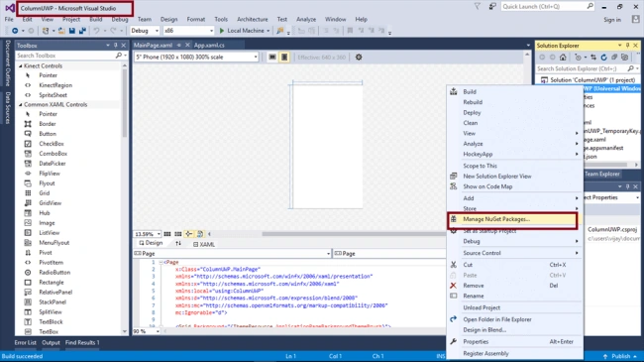Click Home icon in Solution Explorer toolbar
Viewport: 644px width, 362px height.
(563, 58)
